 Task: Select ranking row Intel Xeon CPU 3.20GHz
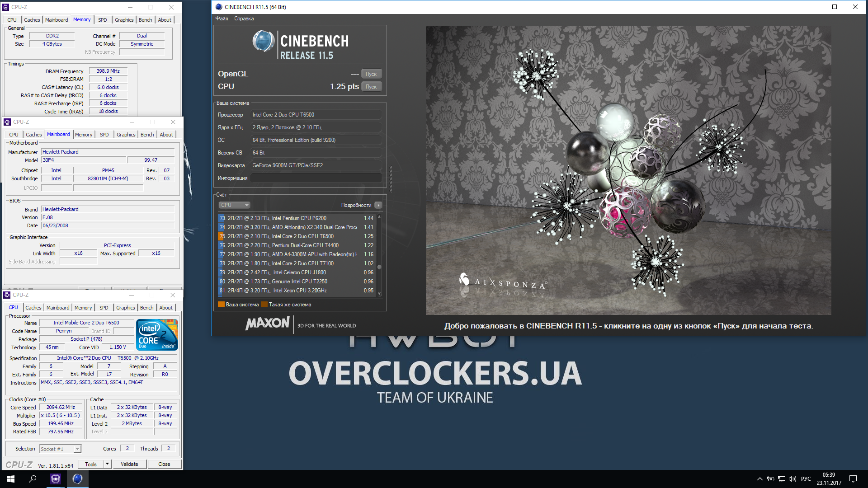click(x=297, y=291)
